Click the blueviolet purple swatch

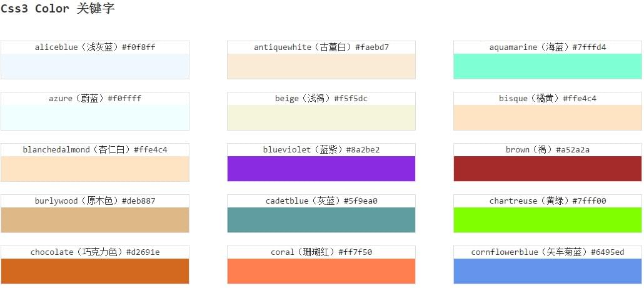321,169
